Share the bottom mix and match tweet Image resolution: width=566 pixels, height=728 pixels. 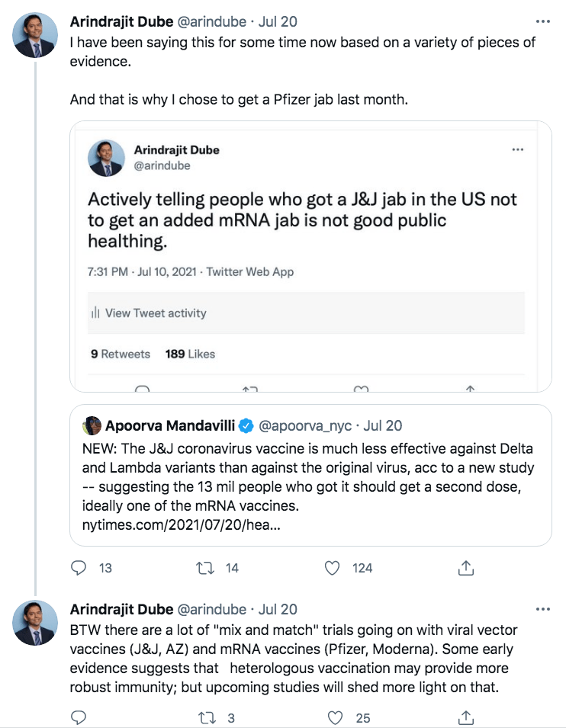(467, 717)
